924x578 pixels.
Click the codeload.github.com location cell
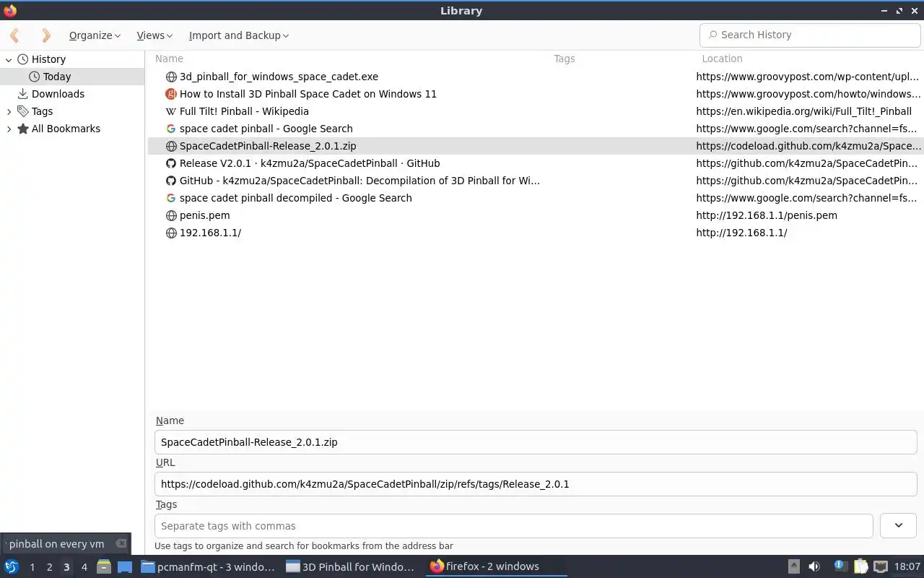coord(808,146)
